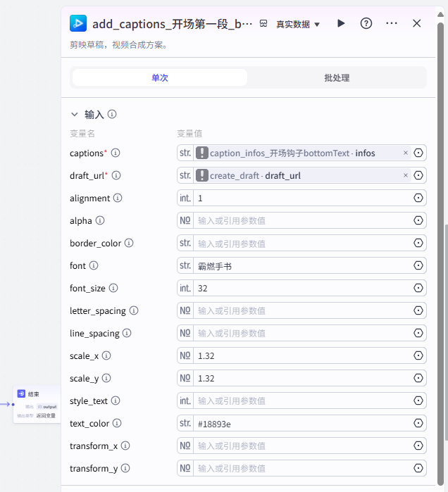Switch to the 批处理 tab
The width and height of the screenshot is (448, 492).
click(337, 77)
